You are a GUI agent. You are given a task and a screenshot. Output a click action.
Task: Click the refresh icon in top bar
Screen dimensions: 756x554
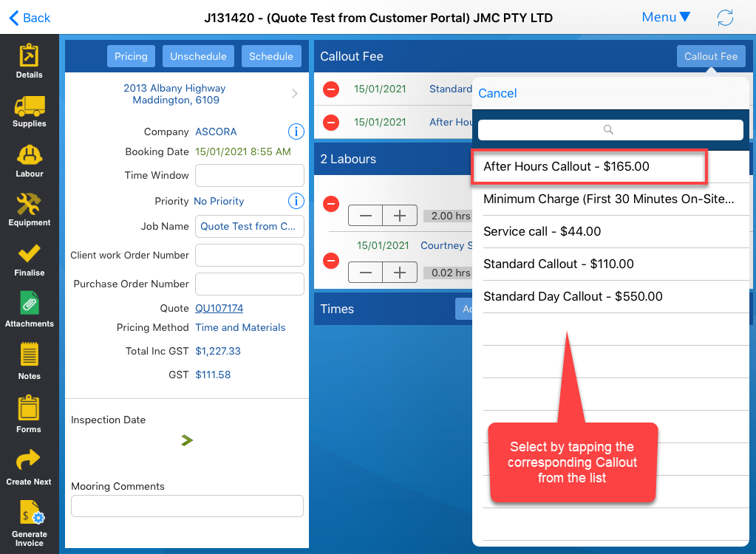tap(725, 18)
